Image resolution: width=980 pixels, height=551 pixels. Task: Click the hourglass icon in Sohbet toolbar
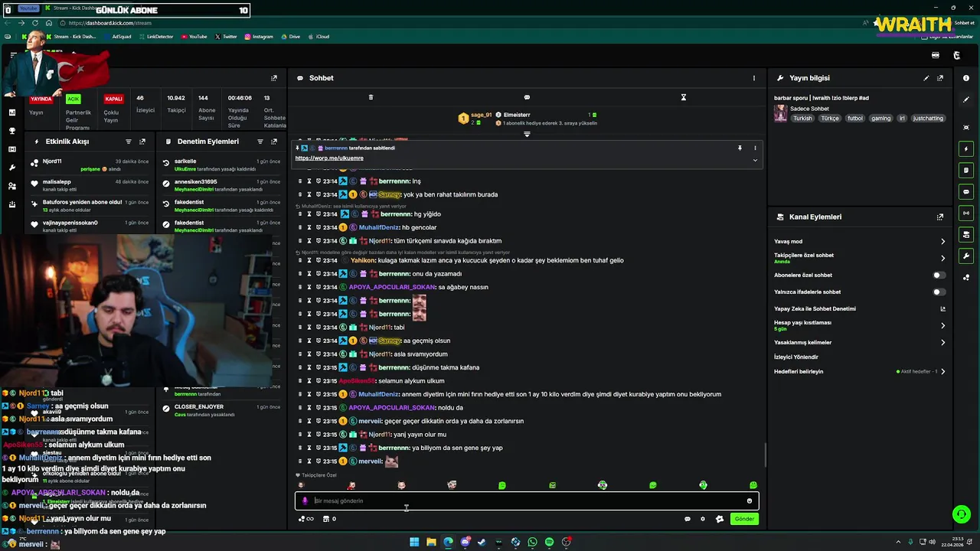684,97
